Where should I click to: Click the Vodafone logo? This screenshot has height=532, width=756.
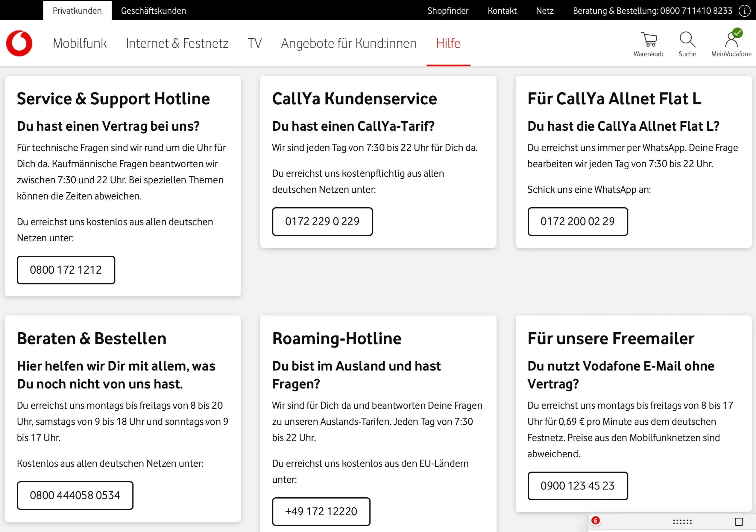(19, 43)
